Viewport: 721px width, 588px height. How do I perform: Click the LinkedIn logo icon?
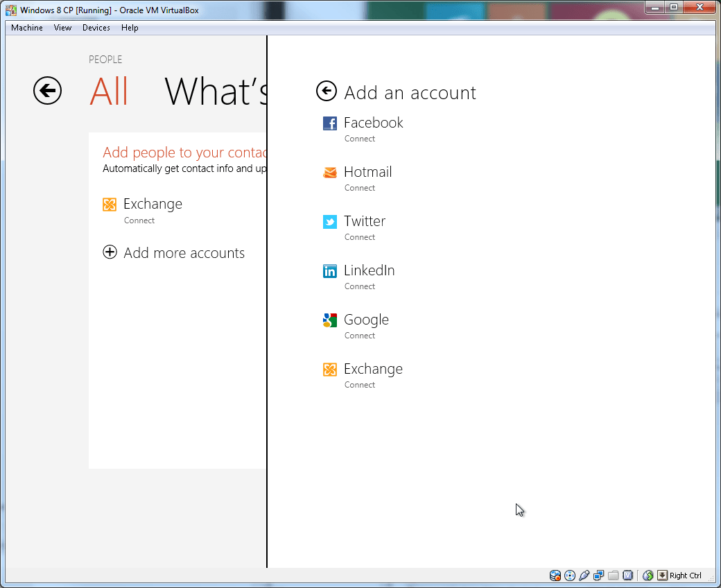tap(330, 271)
